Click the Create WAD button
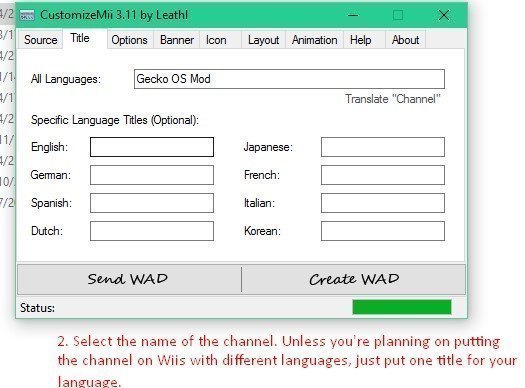Viewport: 525px width, 388px height. coord(354,279)
